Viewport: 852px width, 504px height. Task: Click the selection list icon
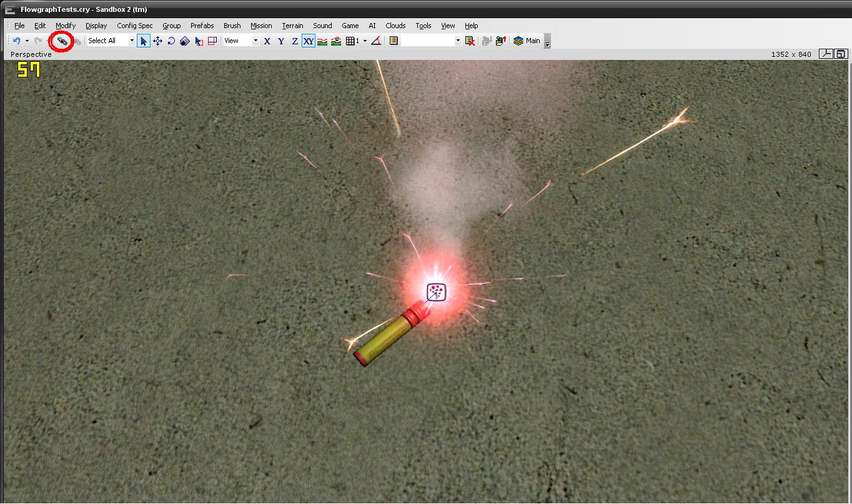394,41
